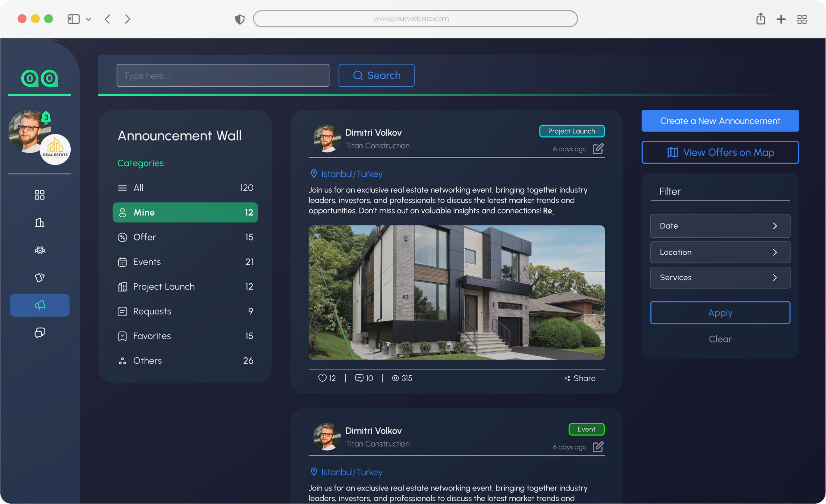Focus the Type here search field

tap(223, 75)
